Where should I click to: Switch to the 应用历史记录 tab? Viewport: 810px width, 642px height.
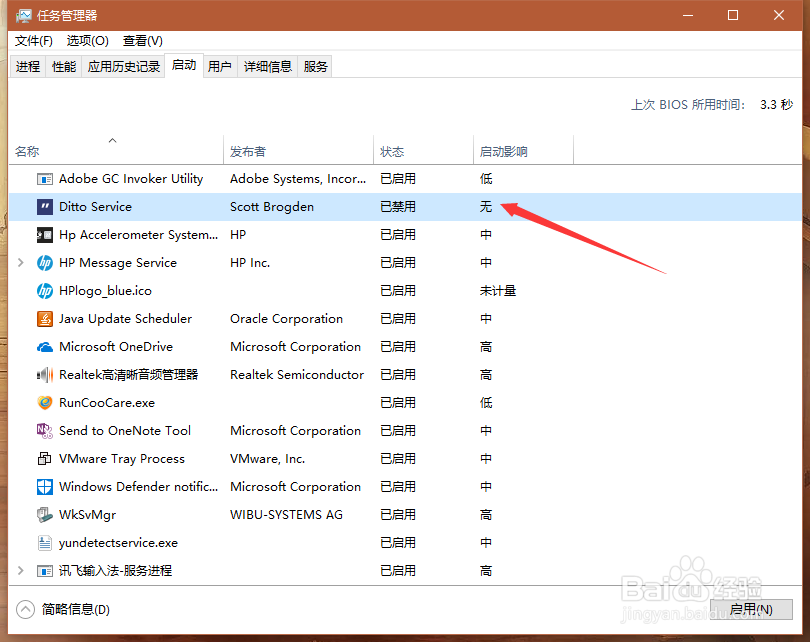[x=123, y=67]
